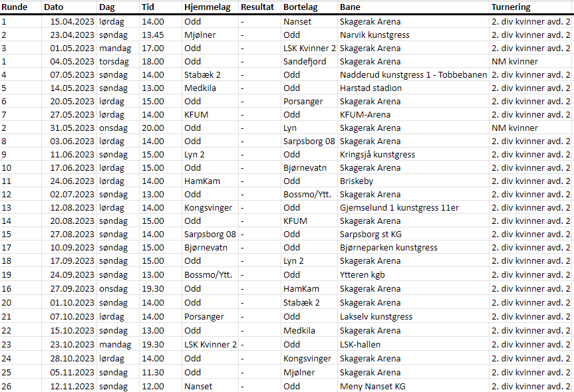Click Nanset in the Bortelag column
The image size is (574, 392).
[x=297, y=22]
